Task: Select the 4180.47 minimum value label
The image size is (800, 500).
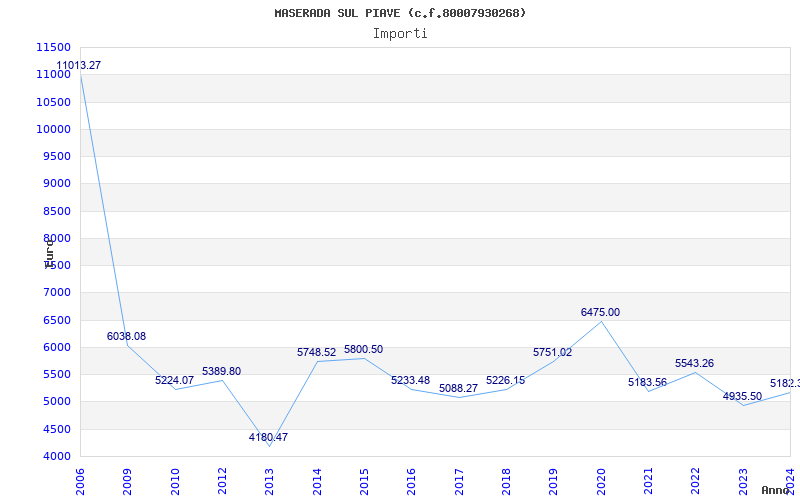Action: pyautogui.click(x=268, y=437)
